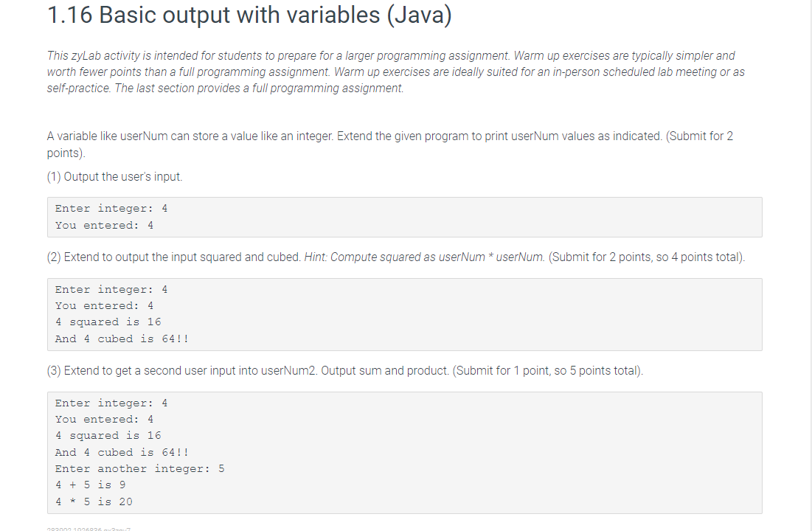Click "You entered: 4" in the first code box

[x=104, y=226]
